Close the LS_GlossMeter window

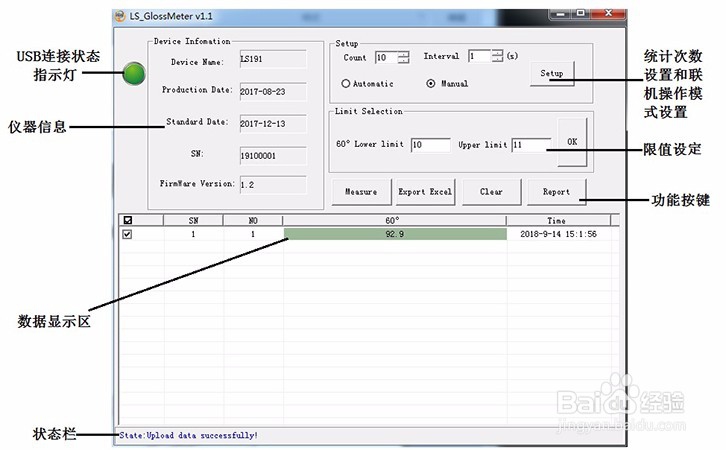point(609,14)
